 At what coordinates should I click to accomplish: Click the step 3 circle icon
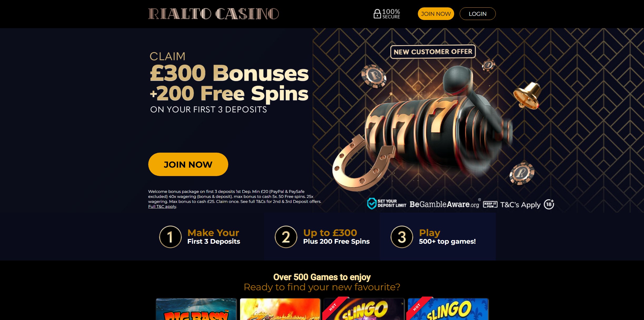click(402, 237)
